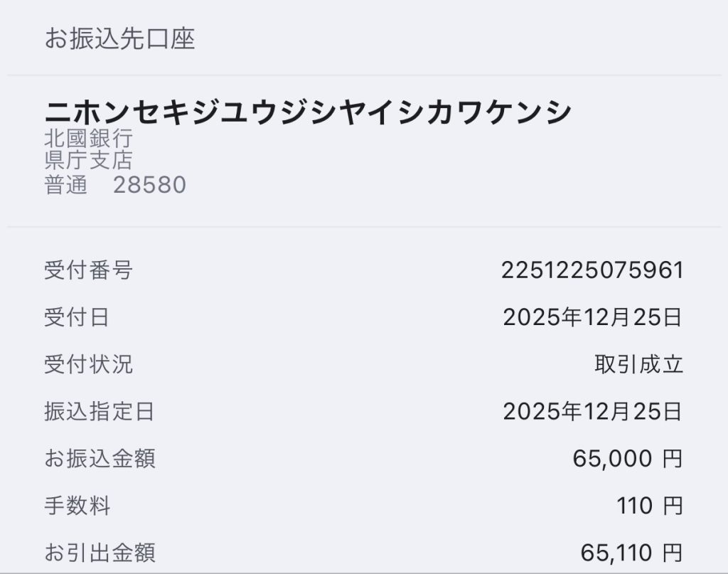Screen dimensions: 728x574
Task: Click the 受付状況 label
Action: [x=88, y=364]
